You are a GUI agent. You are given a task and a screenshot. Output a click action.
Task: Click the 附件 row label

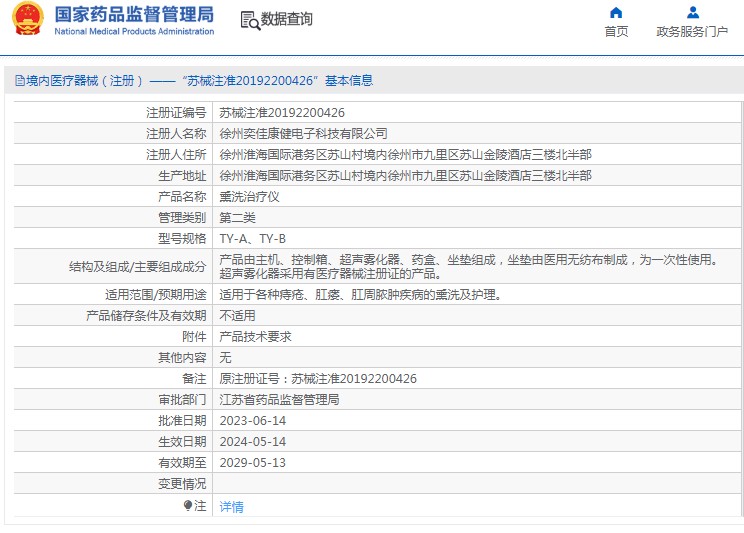194,337
